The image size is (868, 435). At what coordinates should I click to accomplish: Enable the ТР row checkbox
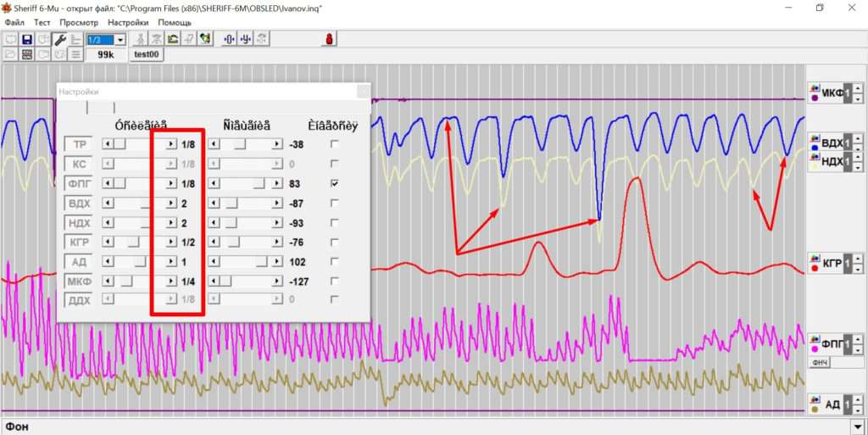tap(335, 145)
